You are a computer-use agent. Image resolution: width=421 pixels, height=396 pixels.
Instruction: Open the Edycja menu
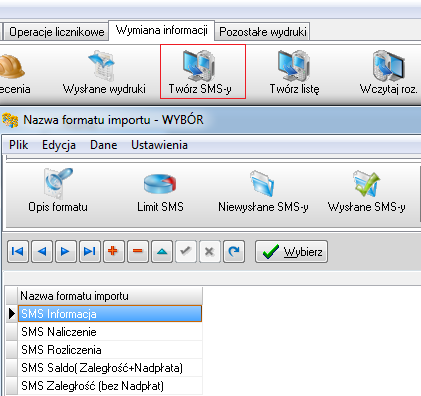click(x=59, y=145)
